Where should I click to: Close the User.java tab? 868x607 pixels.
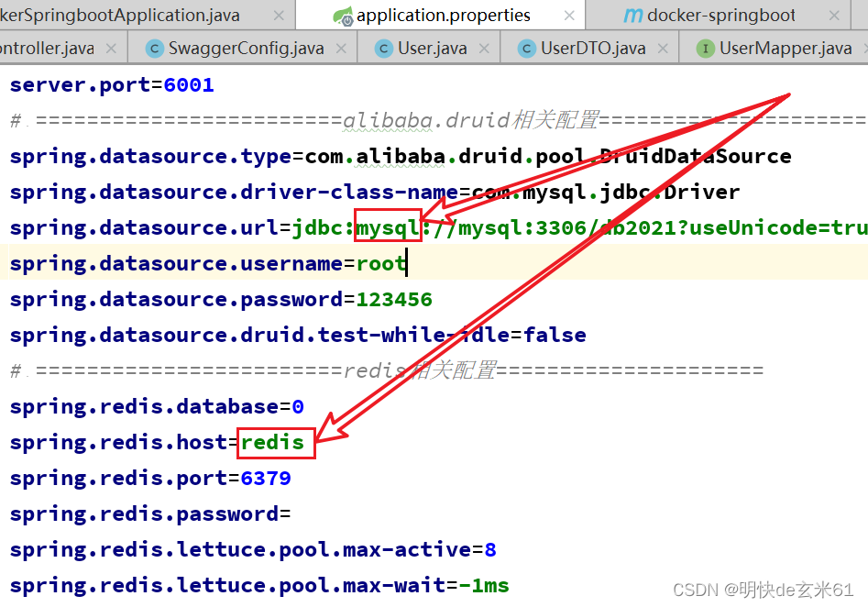pyautogui.click(x=484, y=49)
